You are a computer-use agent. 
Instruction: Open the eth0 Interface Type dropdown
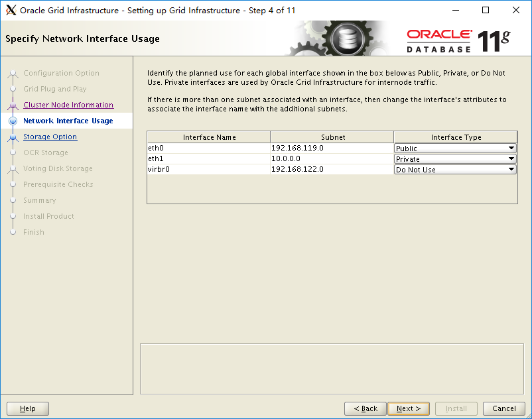tap(455, 148)
